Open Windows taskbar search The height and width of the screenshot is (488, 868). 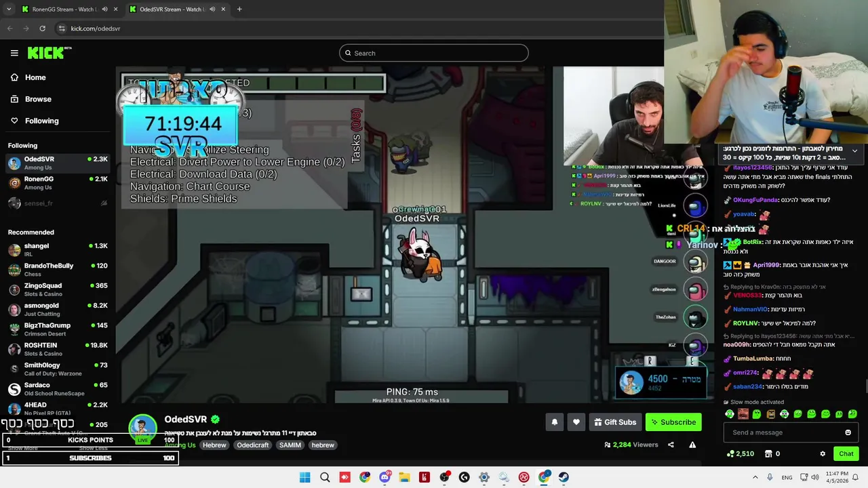coord(325,477)
